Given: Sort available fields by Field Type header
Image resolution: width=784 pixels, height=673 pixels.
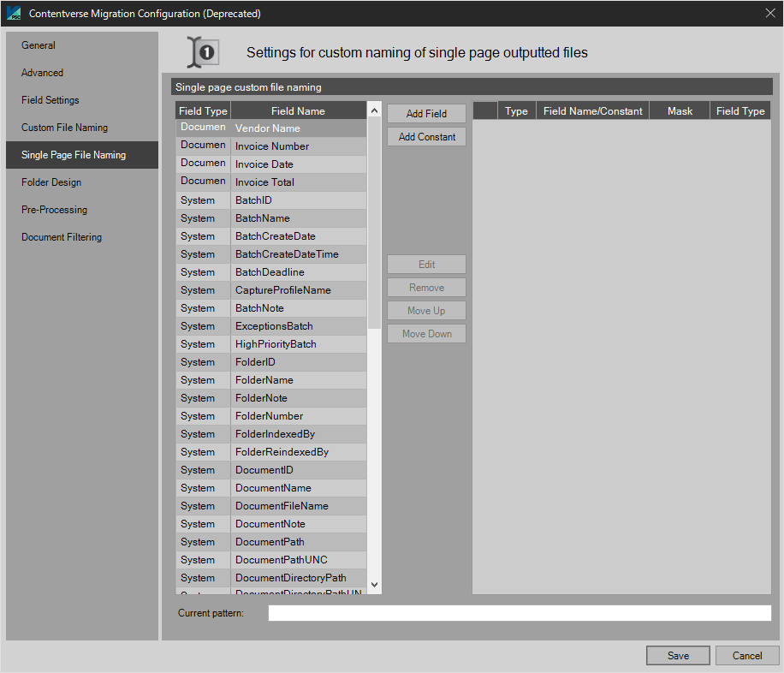Looking at the screenshot, I should coord(203,111).
